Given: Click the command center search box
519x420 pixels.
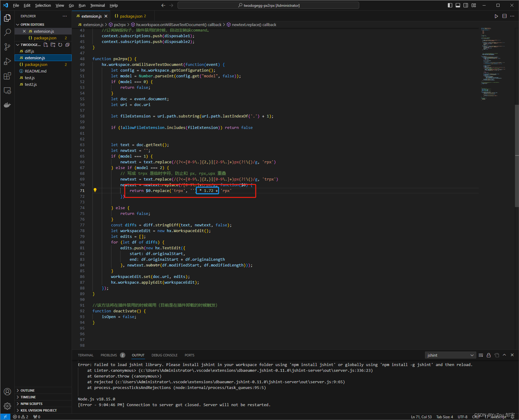Looking at the screenshot, I should tap(268, 5).
